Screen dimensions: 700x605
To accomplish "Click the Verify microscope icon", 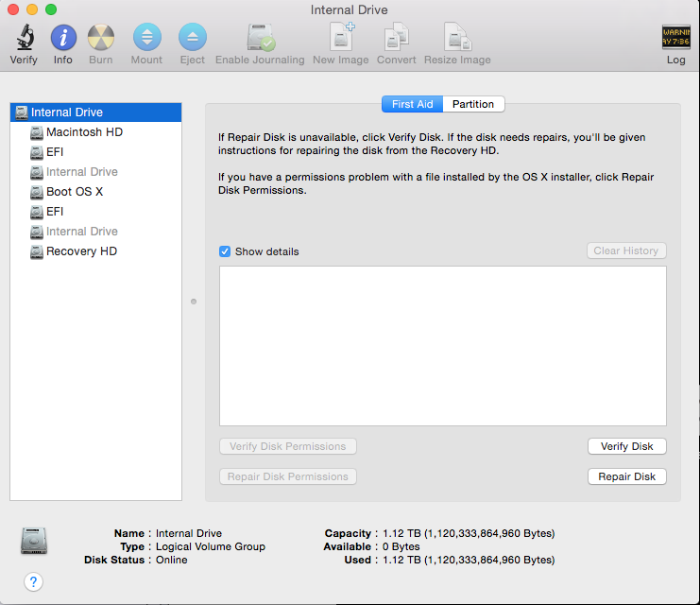I will 25,37.
